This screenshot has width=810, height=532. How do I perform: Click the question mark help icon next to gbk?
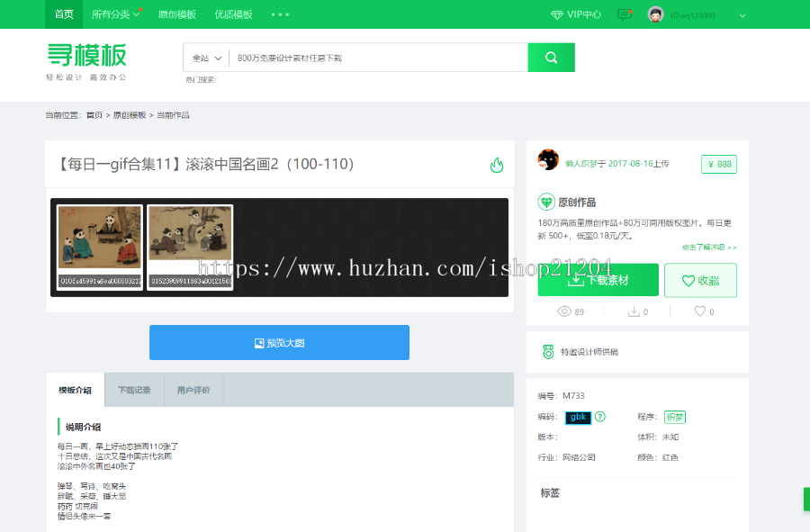(599, 416)
